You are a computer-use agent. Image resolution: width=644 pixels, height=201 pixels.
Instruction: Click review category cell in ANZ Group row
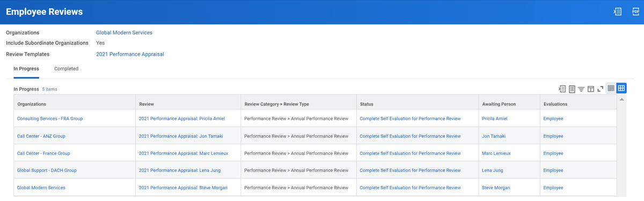pos(298,136)
